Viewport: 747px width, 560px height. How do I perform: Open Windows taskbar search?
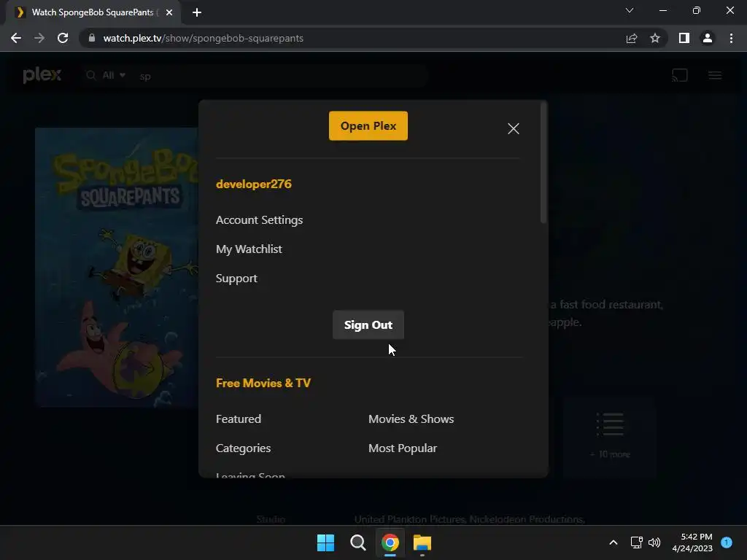coord(357,542)
